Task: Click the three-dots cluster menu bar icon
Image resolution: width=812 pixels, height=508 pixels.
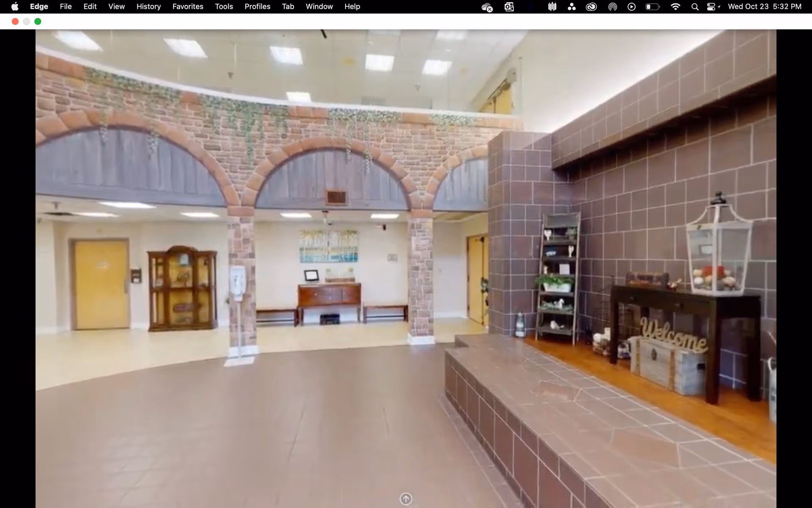Action: tap(572, 7)
